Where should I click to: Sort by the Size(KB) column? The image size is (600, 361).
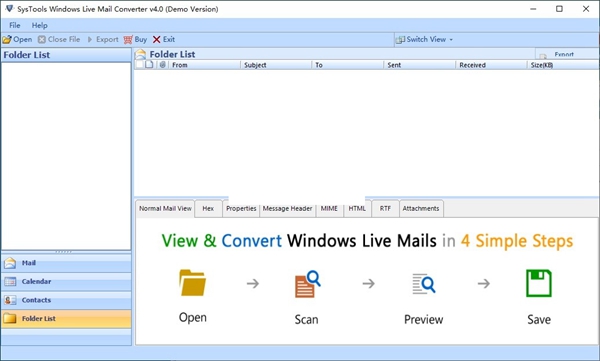click(x=563, y=65)
